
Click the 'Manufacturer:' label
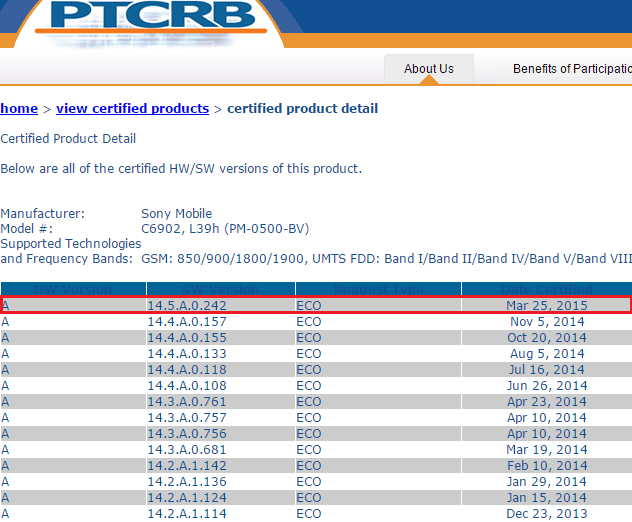[x=43, y=214]
